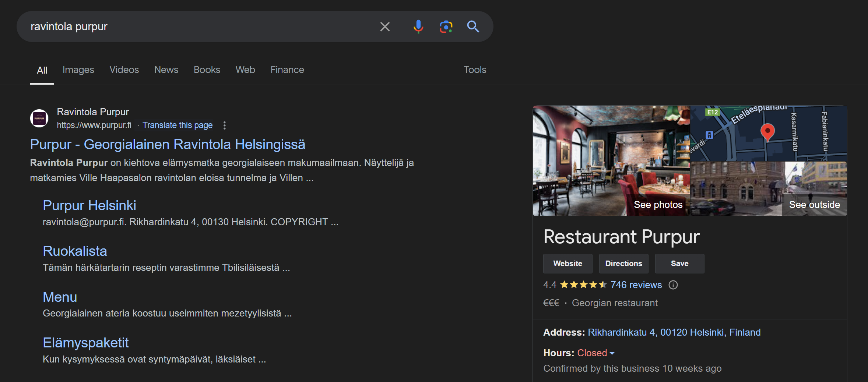Click the magnifying glass search icon
This screenshot has width=868, height=382.
[x=473, y=26]
